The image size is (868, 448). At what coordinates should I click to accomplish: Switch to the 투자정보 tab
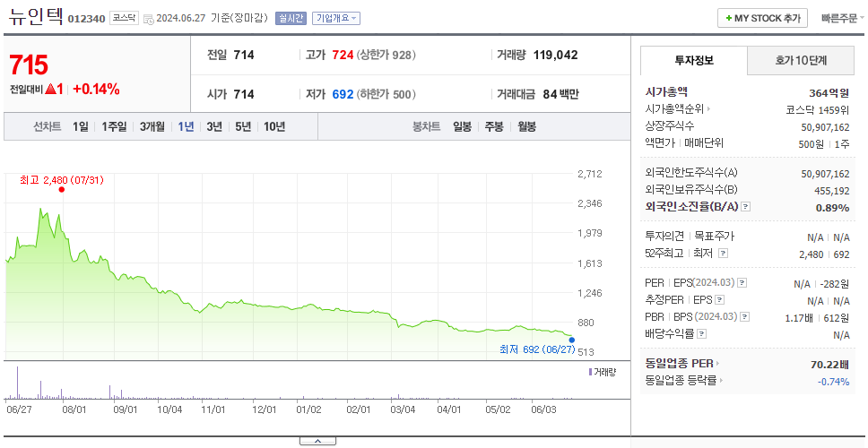pos(694,61)
